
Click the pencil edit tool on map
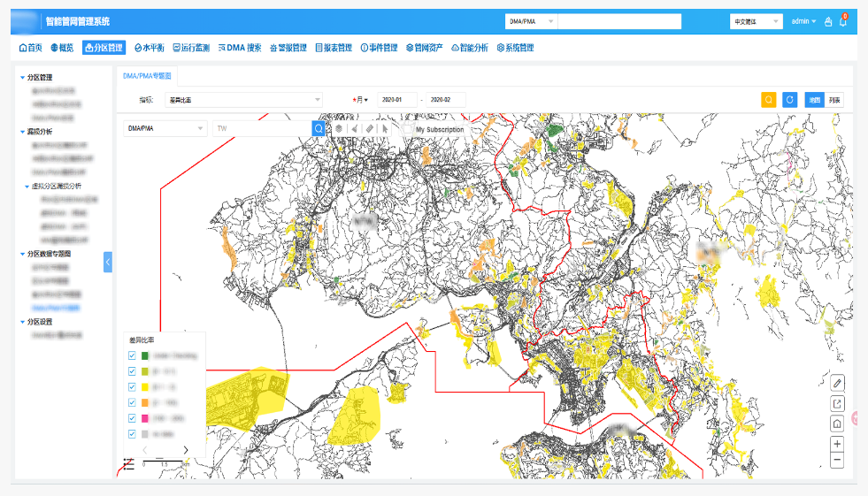point(837,383)
